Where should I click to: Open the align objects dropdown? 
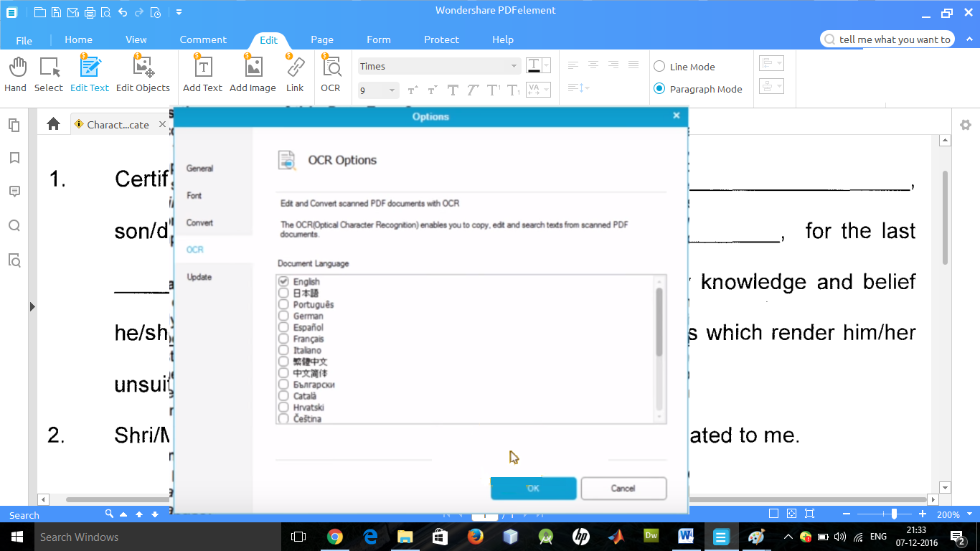[x=771, y=63]
